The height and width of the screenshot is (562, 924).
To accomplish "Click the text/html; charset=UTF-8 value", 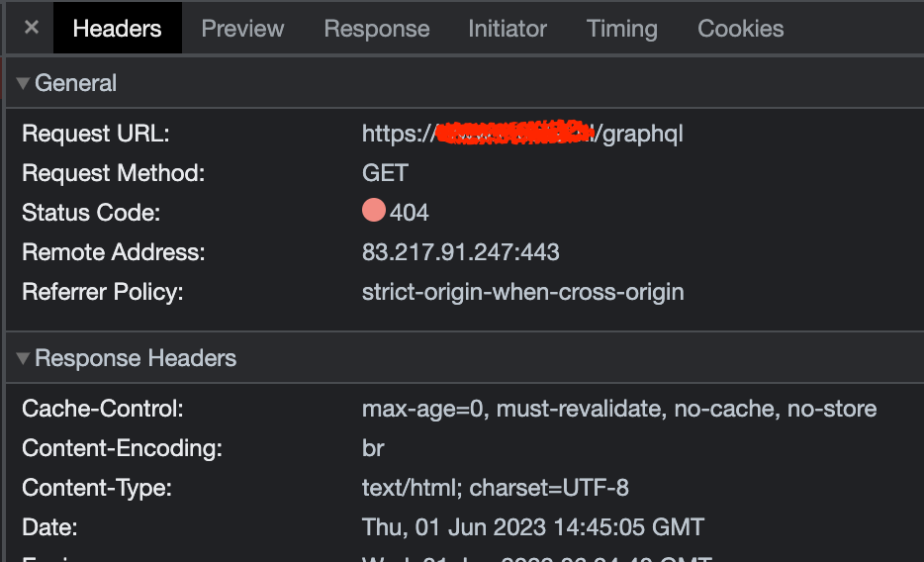I will pyautogui.click(x=495, y=488).
